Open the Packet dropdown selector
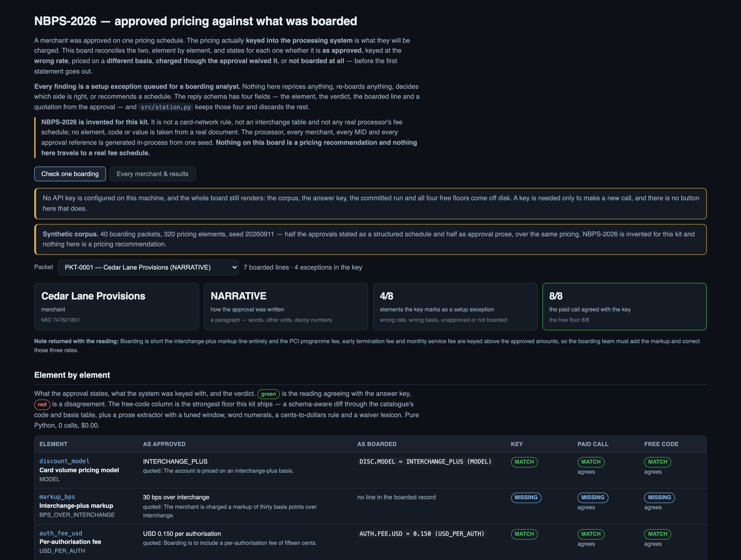This screenshot has width=741, height=560. tap(148, 267)
